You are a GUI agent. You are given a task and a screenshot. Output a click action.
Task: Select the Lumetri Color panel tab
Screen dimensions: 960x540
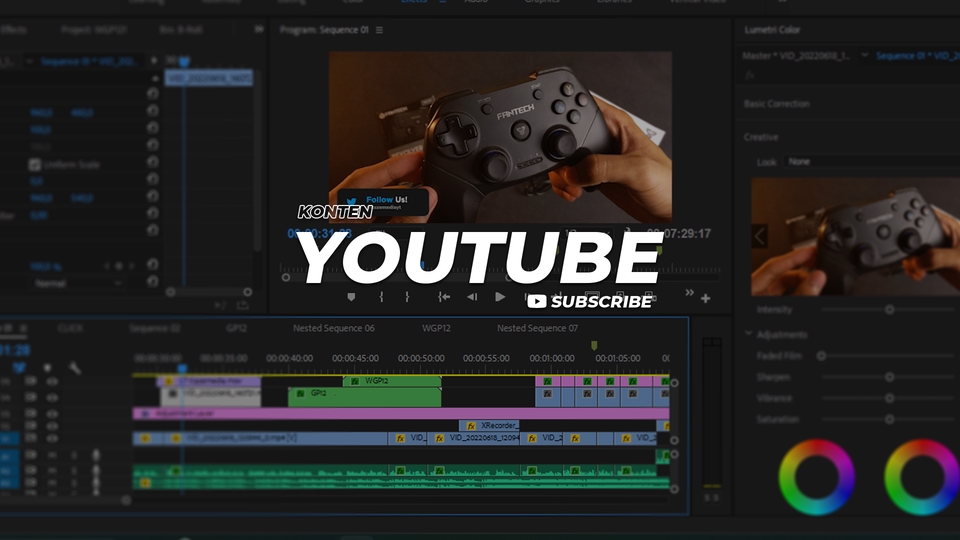click(x=772, y=29)
